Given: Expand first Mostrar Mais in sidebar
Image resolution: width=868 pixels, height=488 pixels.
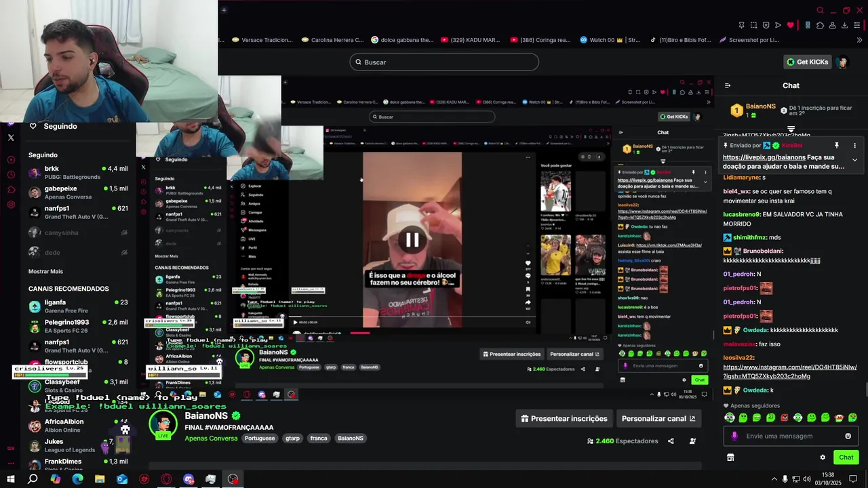Looking at the screenshot, I should click(x=45, y=271).
